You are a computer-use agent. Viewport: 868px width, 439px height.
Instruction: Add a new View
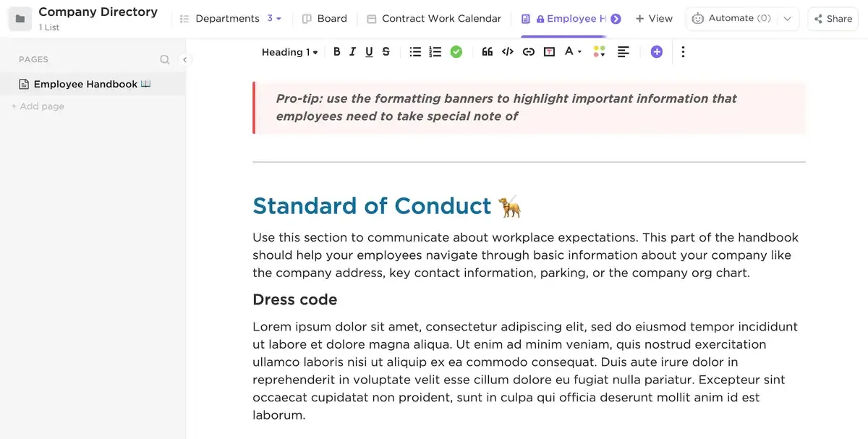654,19
